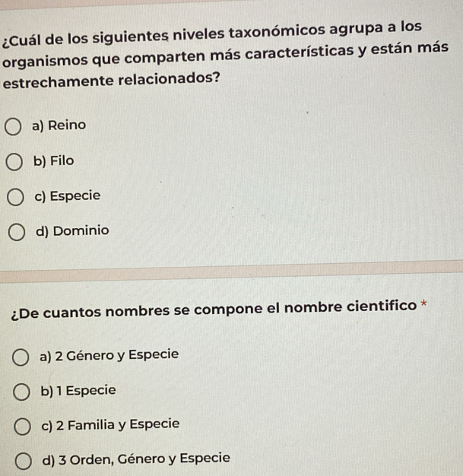463x476 pixels.
Task: Click the "3 Orden, Género y Especie" label
Action: coord(144,459)
